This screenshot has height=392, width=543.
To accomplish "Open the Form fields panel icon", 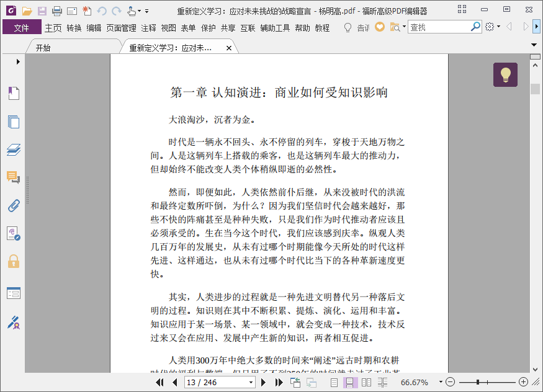I will (14, 293).
